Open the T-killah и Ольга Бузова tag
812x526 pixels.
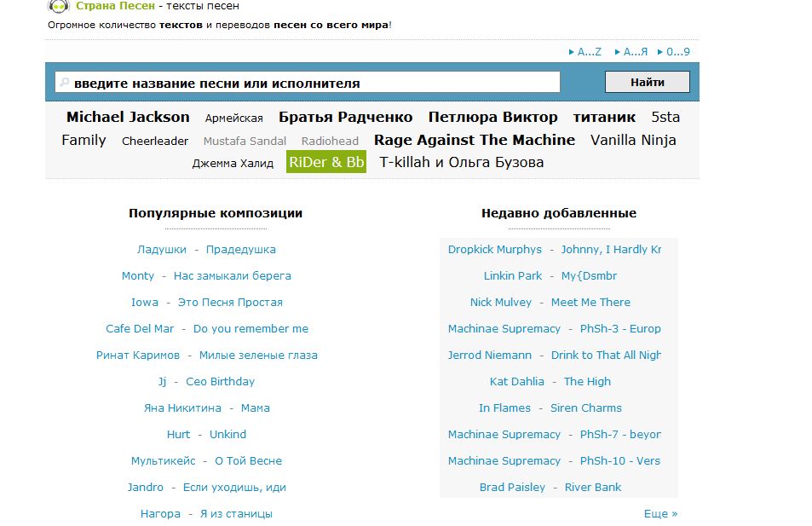tap(462, 162)
